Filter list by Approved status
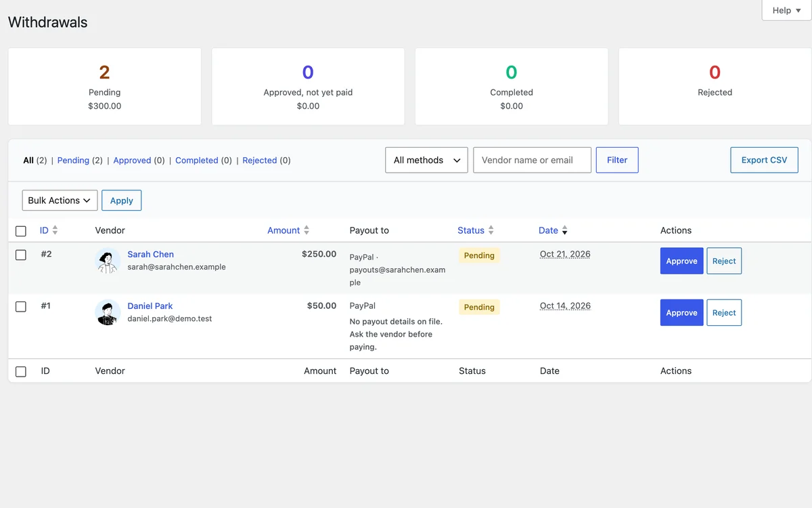The width and height of the screenshot is (812, 508). click(x=132, y=161)
